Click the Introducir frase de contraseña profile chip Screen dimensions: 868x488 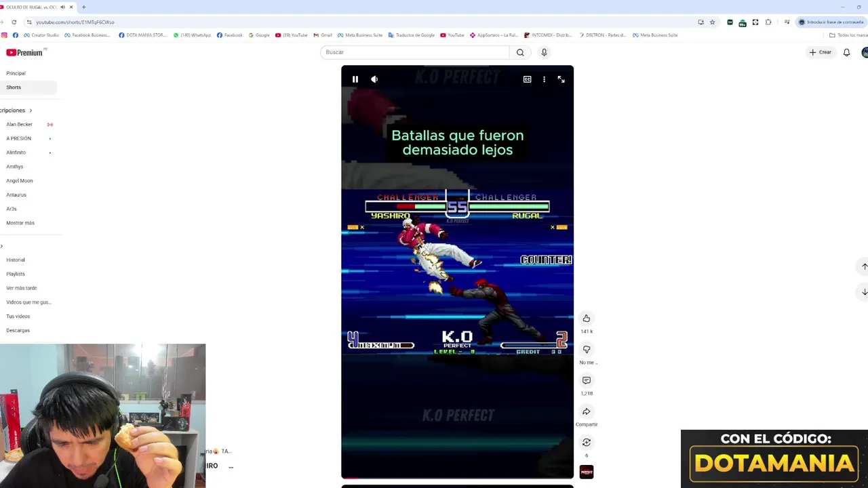pos(831,22)
